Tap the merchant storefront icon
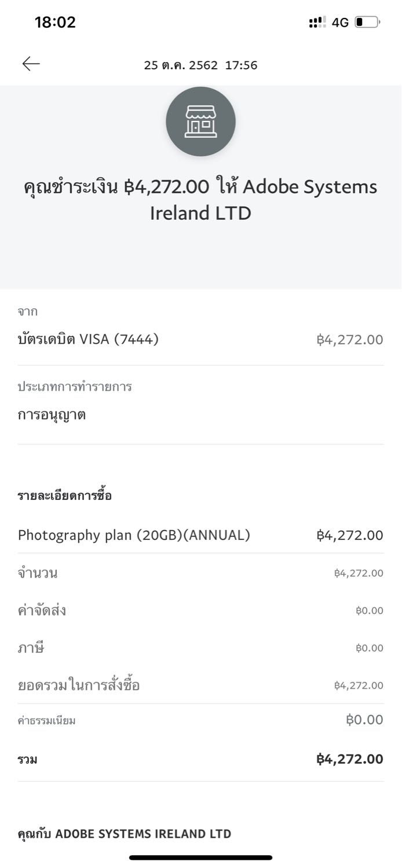 pos(200,122)
